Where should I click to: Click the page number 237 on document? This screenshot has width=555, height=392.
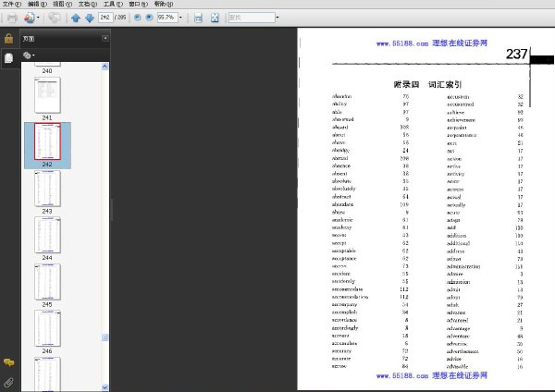click(x=516, y=55)
